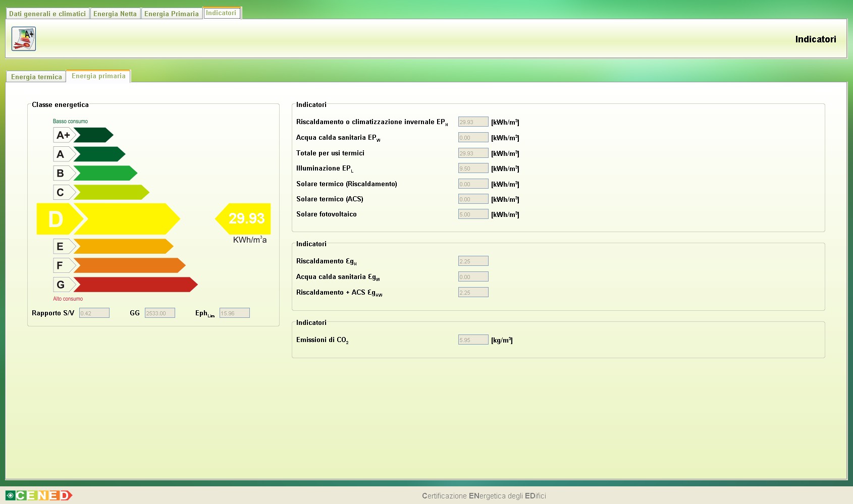Click the Rapporto S/V value field
This screenshot has height=504, width=853.
coord(94,313)
